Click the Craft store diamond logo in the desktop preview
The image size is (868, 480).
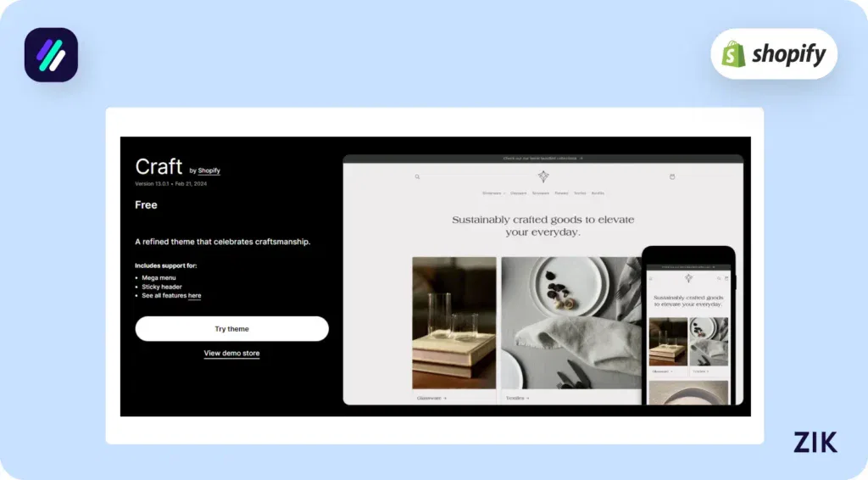543,176
